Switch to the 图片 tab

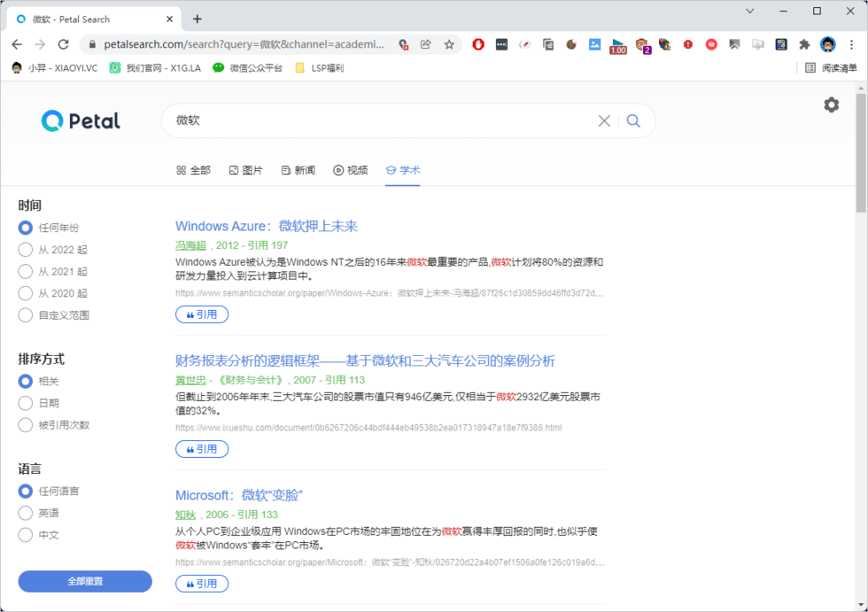click(x=245, y=170)
